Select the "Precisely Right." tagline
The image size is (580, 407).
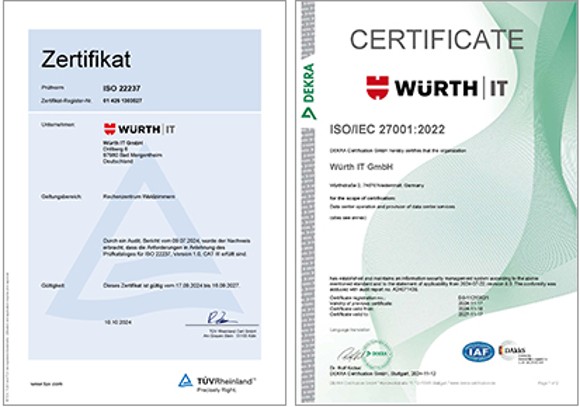pyautogui.click(x=216, y=390)
